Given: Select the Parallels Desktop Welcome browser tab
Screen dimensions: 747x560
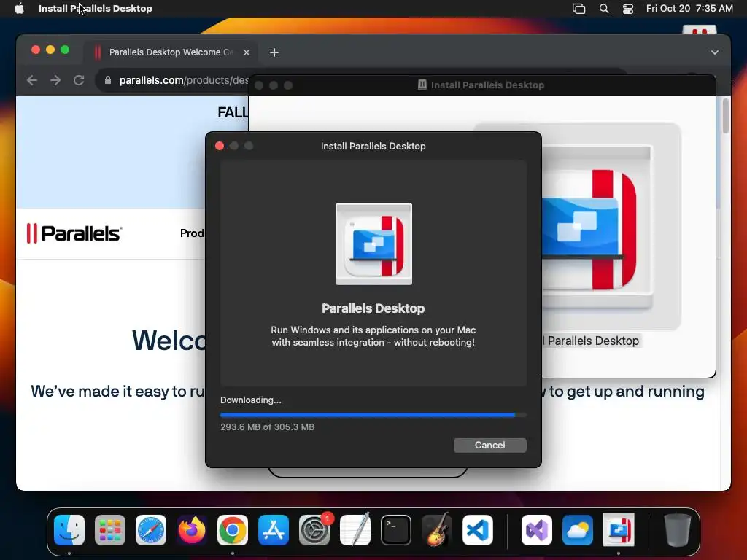Looking at the screenshot, I should click(x=171, y=52).
